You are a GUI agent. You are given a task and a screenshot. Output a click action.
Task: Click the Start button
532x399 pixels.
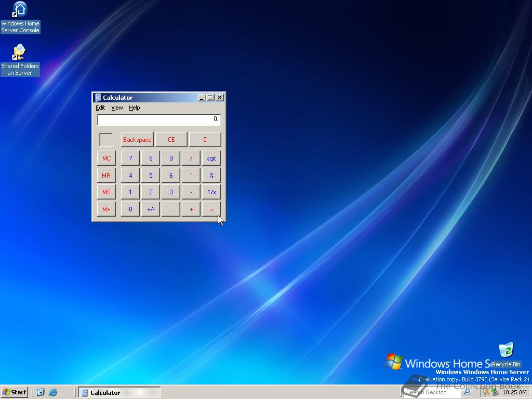[14, 392]
